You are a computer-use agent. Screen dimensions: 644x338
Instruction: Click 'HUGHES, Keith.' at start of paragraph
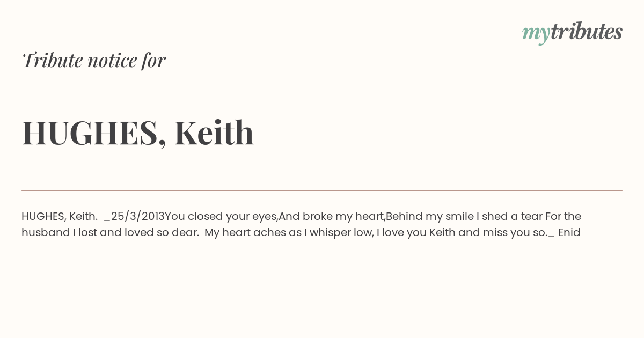(60, 216)
